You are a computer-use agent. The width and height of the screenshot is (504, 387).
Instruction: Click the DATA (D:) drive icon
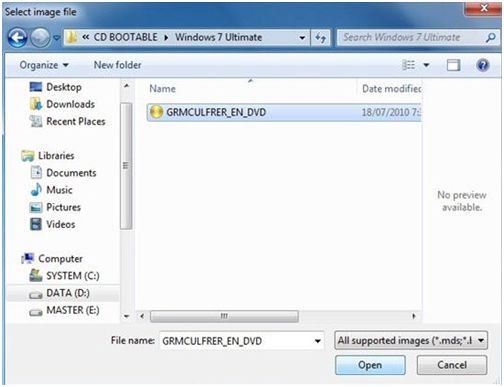36,295
